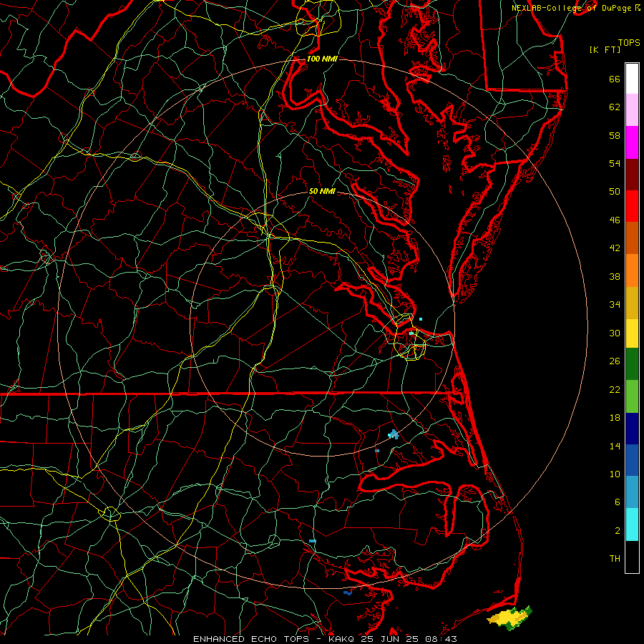The height and width of the screenshot is (644, 644).
Task: Click the '50' legend value
Action: [x=615, y=191]
